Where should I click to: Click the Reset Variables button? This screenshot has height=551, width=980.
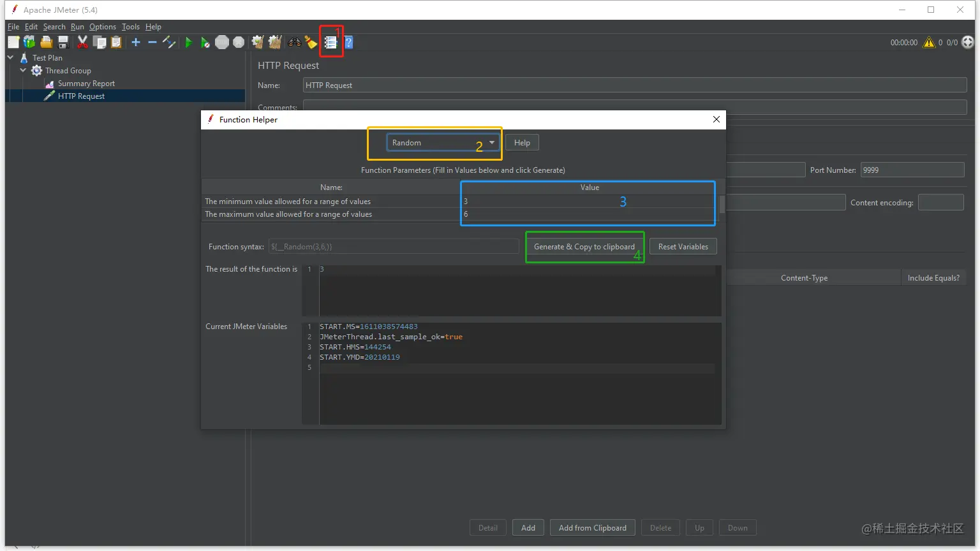pos(683,247)
